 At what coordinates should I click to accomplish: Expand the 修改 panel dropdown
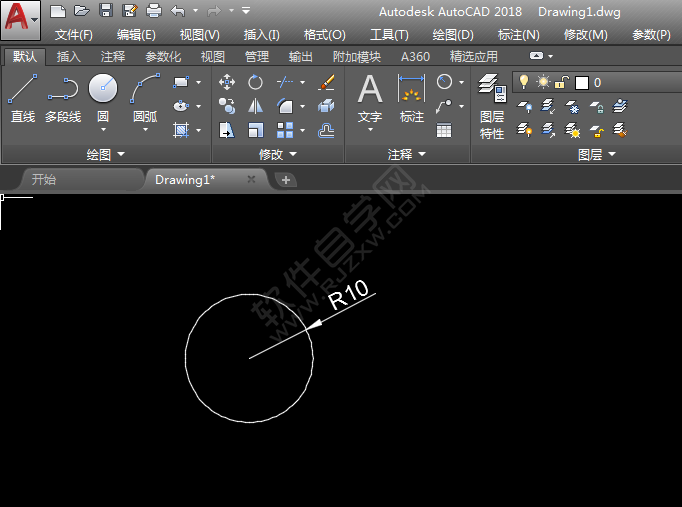tap(277, 155)
